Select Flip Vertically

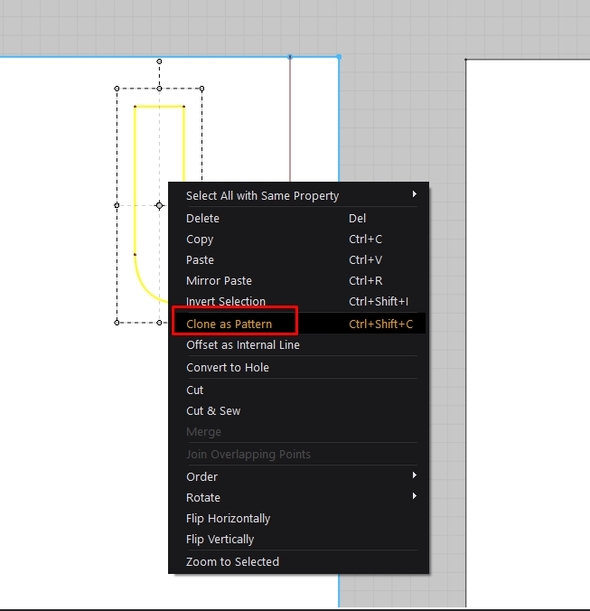coord(299,539)
